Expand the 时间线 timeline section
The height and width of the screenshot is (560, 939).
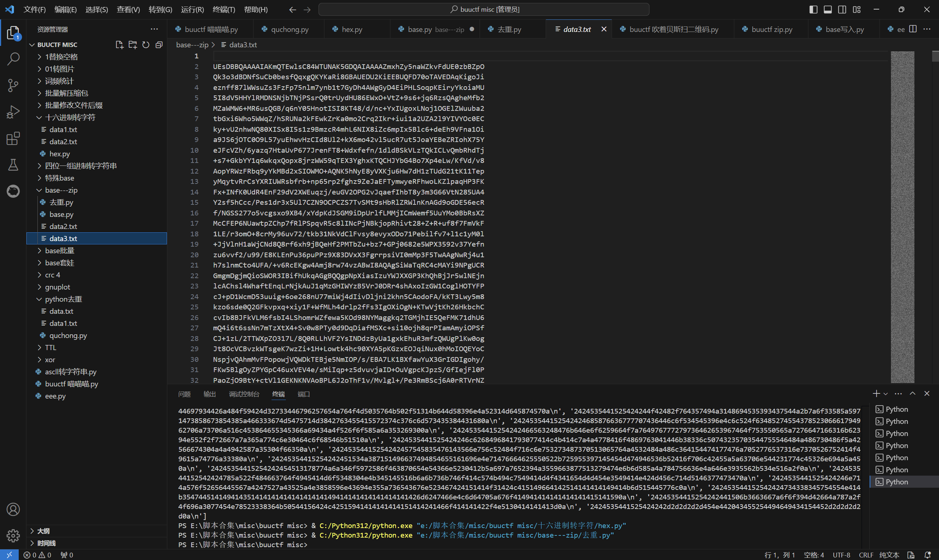[97, 543]
